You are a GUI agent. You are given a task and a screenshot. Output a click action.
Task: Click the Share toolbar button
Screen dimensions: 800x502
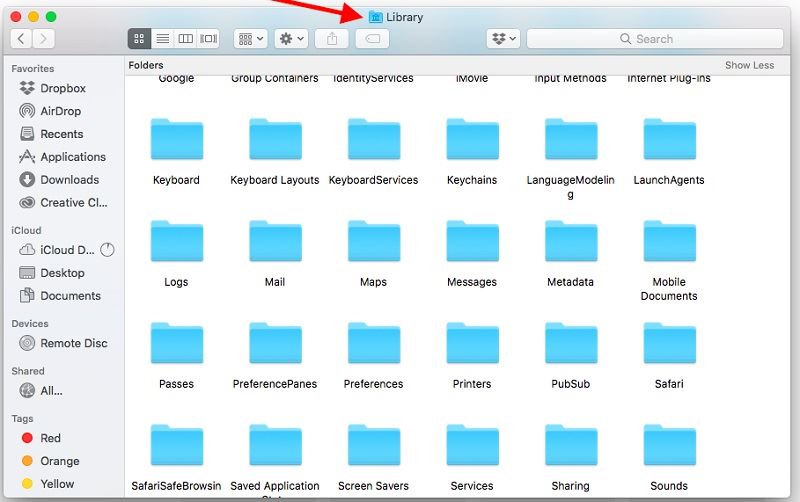(x=332, y=39)
